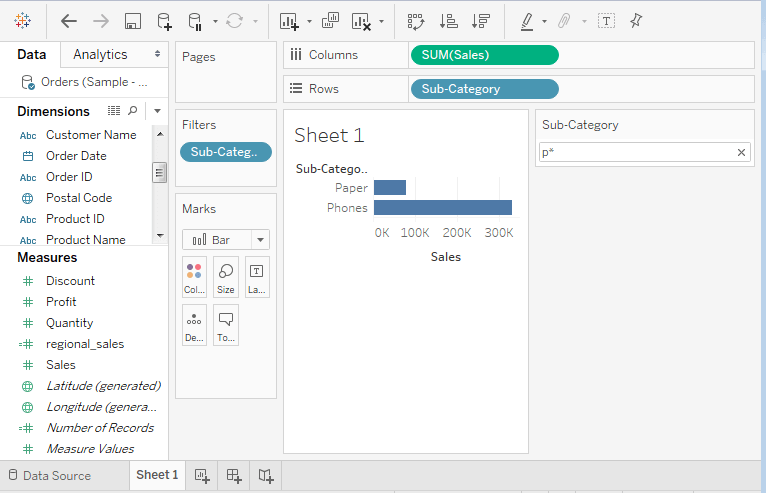Click the Clear sheet toolbar icon
Image resolution: width=766 pixels, height=493 pixels.
tap(361, 21)
